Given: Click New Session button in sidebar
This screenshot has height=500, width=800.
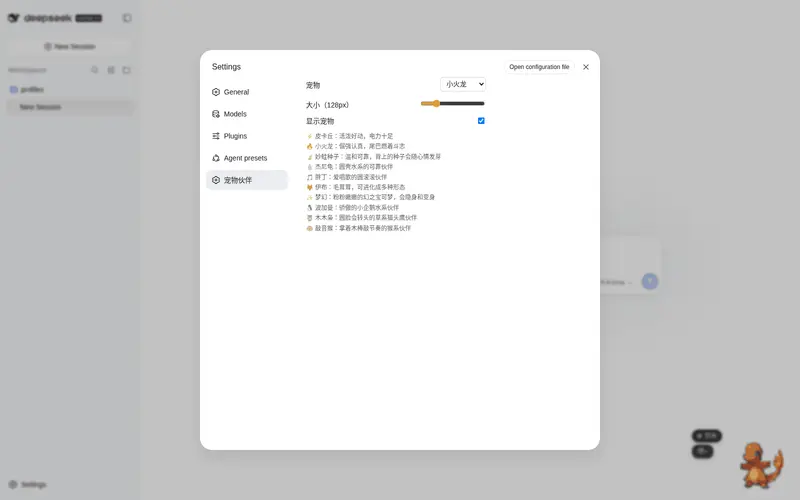Looking at the screenshot, I should click(70, 46).
